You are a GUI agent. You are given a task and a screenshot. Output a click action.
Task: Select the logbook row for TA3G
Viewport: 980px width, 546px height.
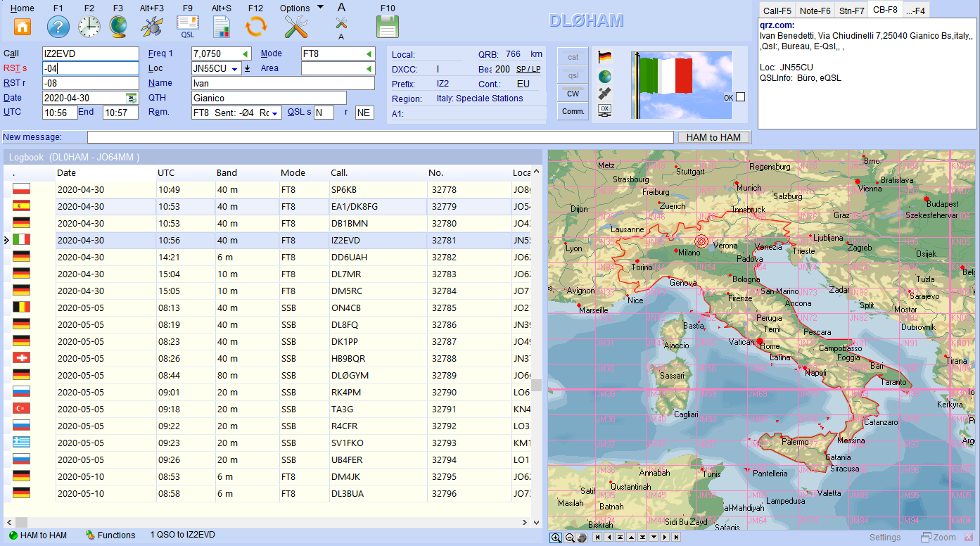pos(267,410)
